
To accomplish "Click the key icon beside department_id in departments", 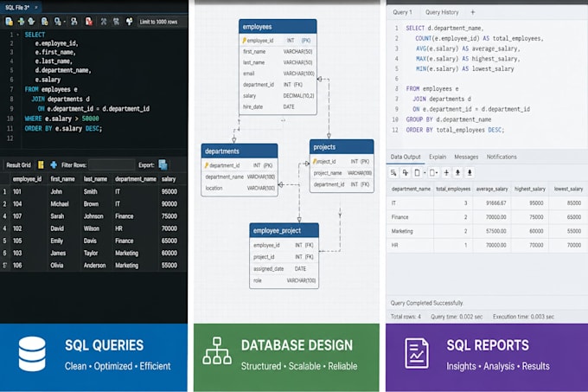I will point(207,165).
